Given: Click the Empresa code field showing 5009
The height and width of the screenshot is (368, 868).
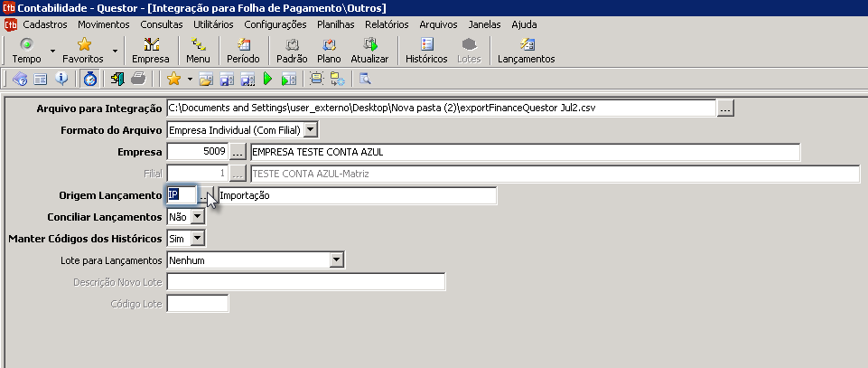Looking at the screenshot, I should coord(197,152).
